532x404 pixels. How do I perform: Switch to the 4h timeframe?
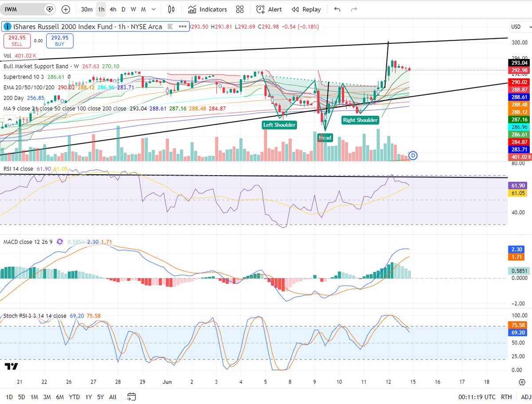point(113,9)
